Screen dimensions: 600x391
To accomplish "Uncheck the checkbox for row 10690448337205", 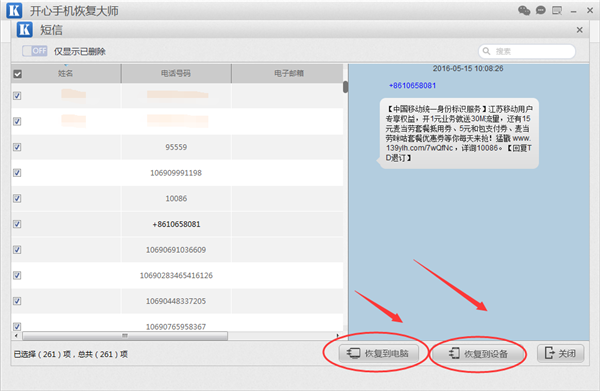I will [x=17, y=301].
